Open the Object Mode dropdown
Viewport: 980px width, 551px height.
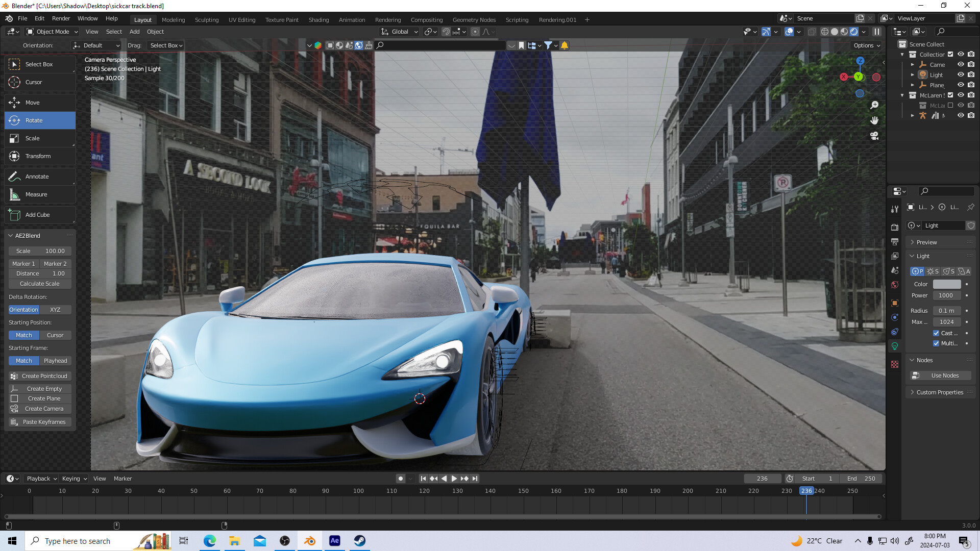click(51, 32)
